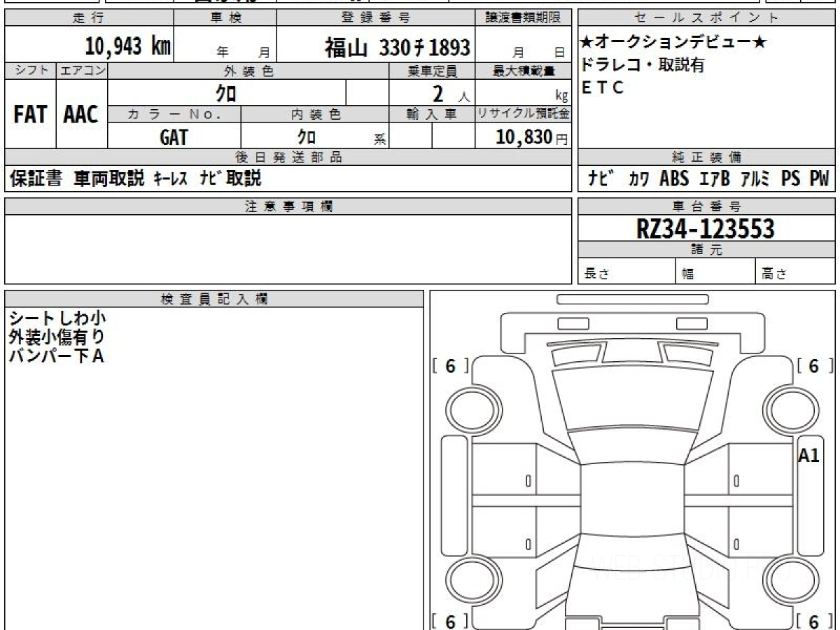Select the ドラレコ・取説有 line
The height and width of the screenshot is (630, 840).
coord(643,66)
